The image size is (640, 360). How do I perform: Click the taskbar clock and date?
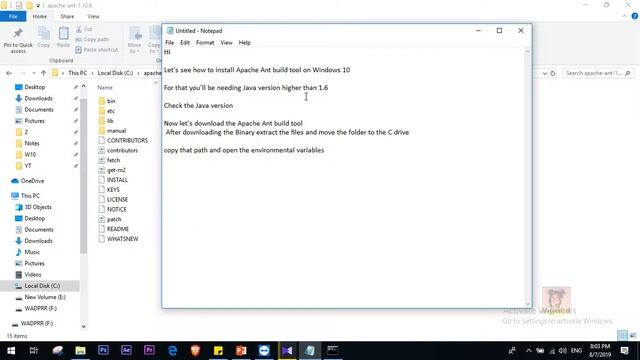click(x=600, y=351)
